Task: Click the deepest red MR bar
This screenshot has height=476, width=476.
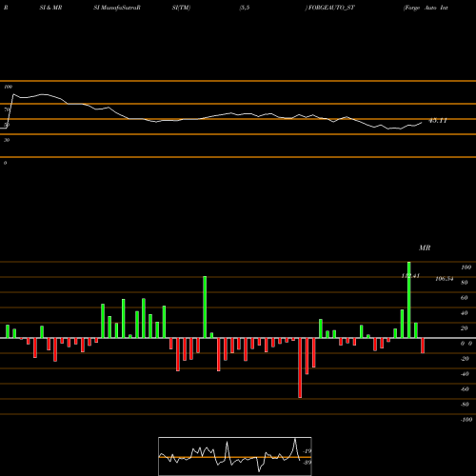Action: tap(300, 367)
